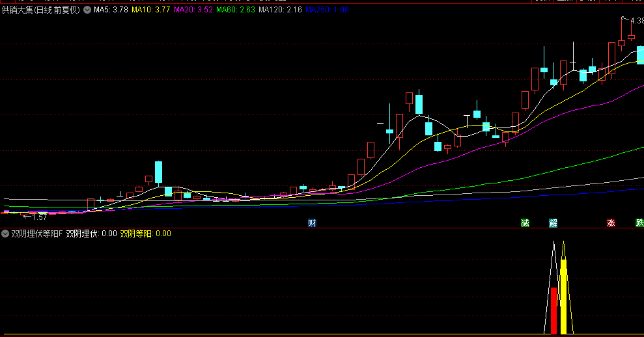The width and height of the screenshot is (644, 337).
Task: Click the red 涨 event marker
Action: (611, 223)
